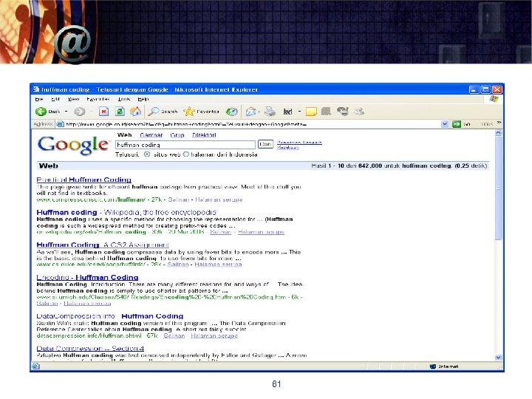Select 'halaman dari Indonesia' radio option
532x399 pixels.
(186, 154)
